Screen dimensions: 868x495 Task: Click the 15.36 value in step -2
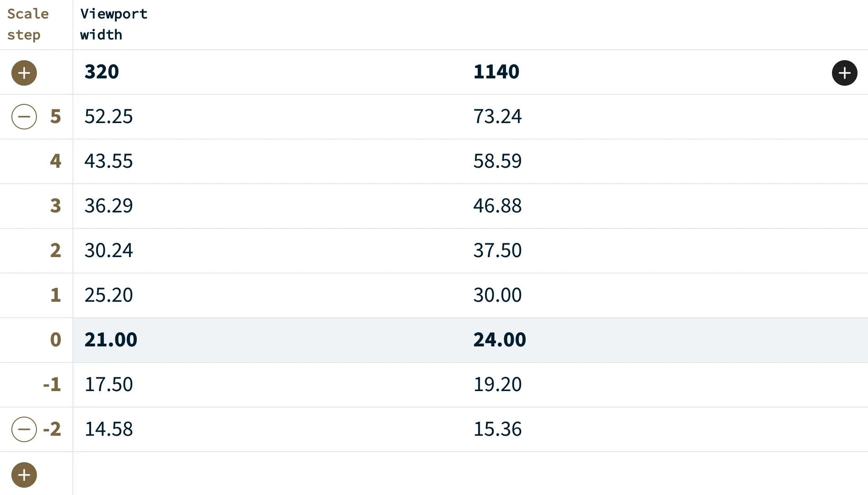pos(497,429)
